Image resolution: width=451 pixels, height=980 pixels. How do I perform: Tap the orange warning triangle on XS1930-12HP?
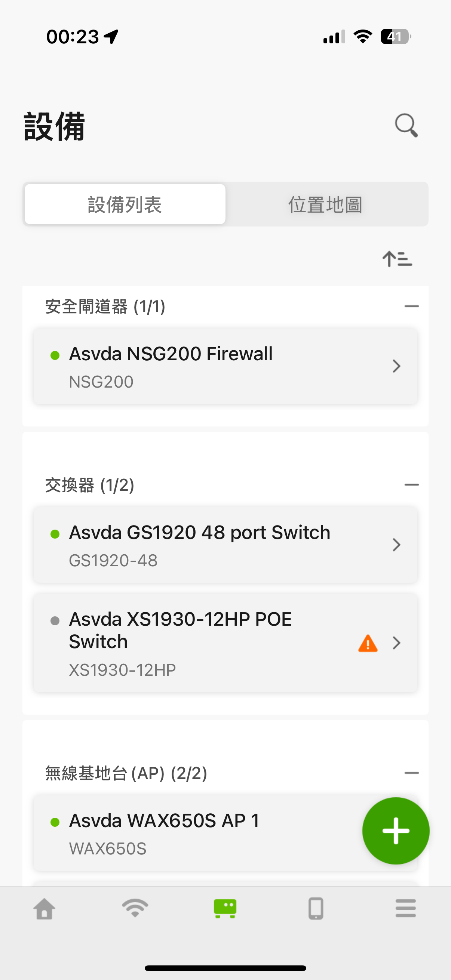click(x=368, y=643)
